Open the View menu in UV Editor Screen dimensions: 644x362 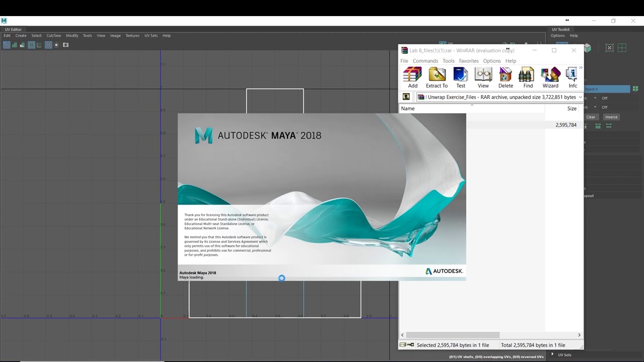(x=101, y=36)
